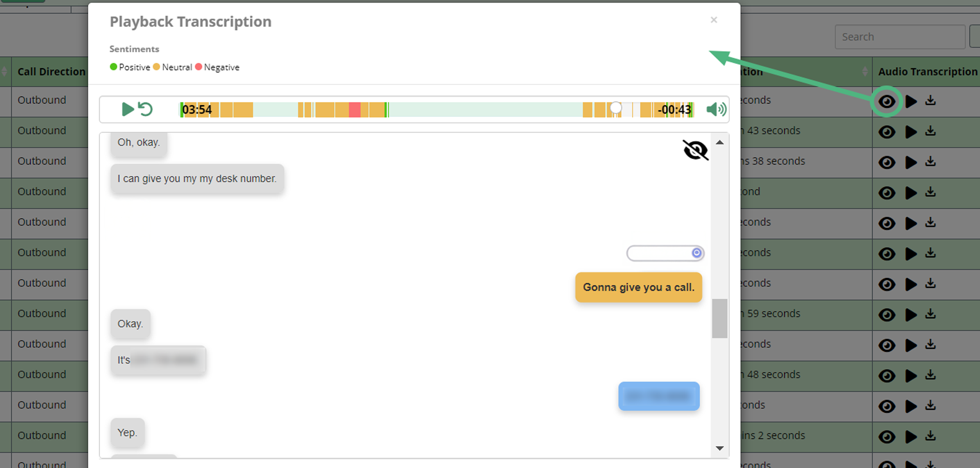
Task: Select the "Gonna give you a call." message
Action: coord(638,287)
